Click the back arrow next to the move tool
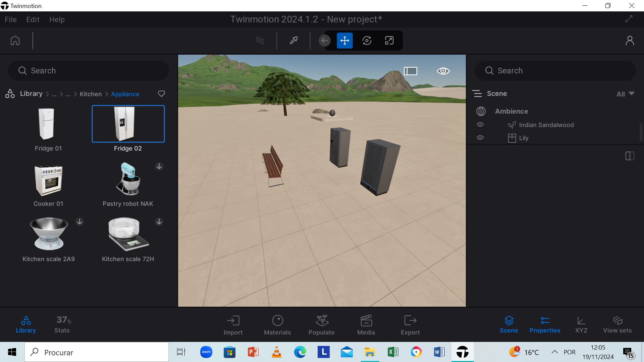Screen dimensions: 644x362 pyautogui.click(x=324, y=41)
